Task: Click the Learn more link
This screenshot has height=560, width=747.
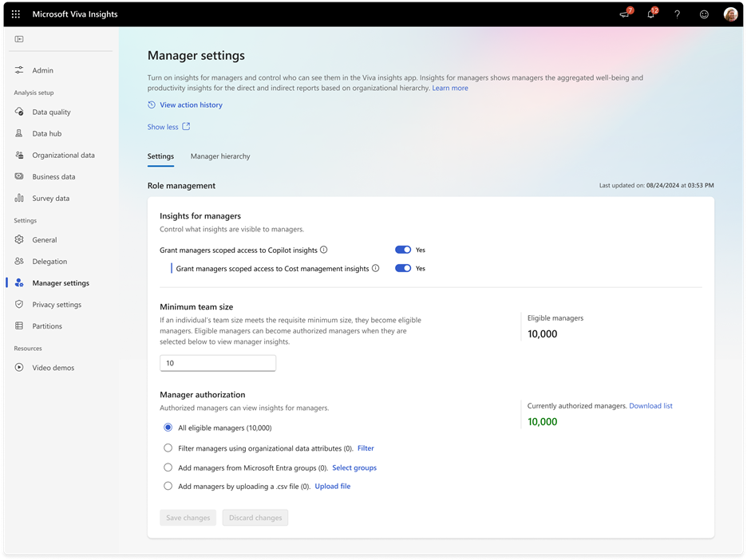Action: [450, 88]
